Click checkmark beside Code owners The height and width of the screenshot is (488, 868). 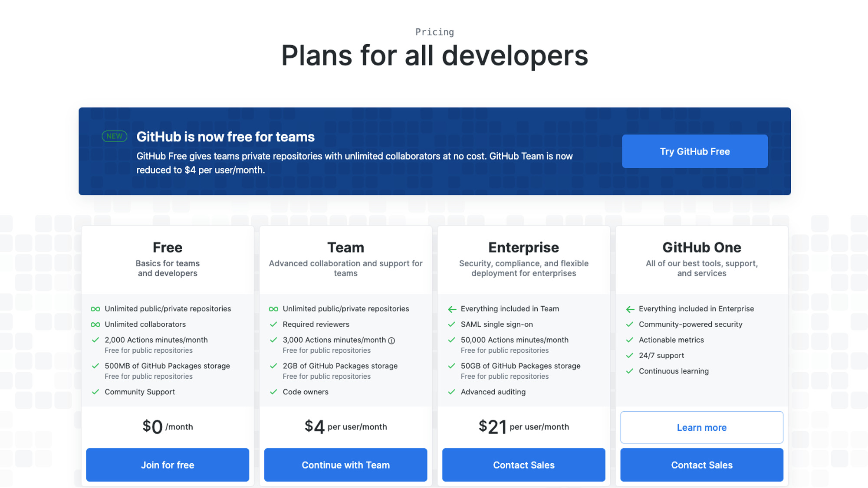[273, 392]
